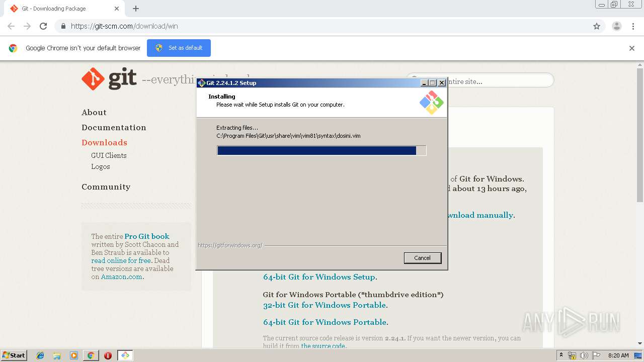Open Logos page
644x362 pixels.
(x=101, y=166)
